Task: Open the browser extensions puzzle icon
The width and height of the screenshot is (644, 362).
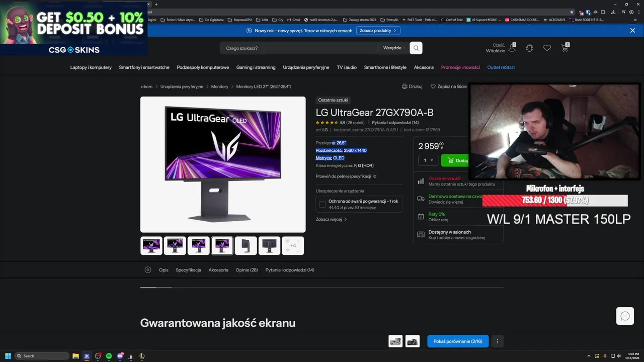Action: coord(602,12)
